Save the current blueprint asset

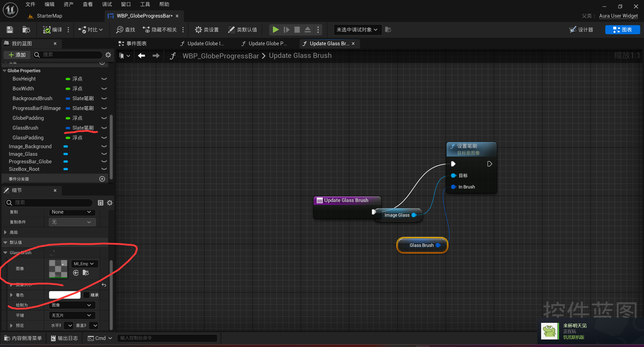click(x=10, y=30)
